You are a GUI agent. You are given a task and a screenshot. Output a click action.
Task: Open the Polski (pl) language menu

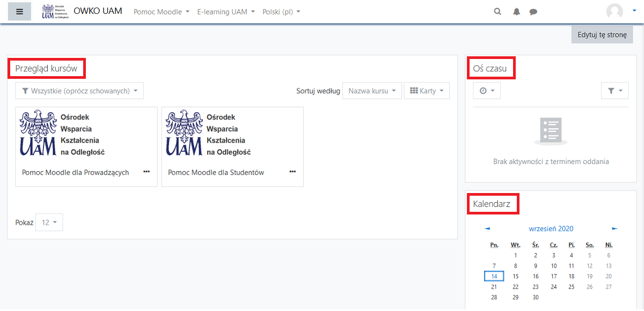282,11
